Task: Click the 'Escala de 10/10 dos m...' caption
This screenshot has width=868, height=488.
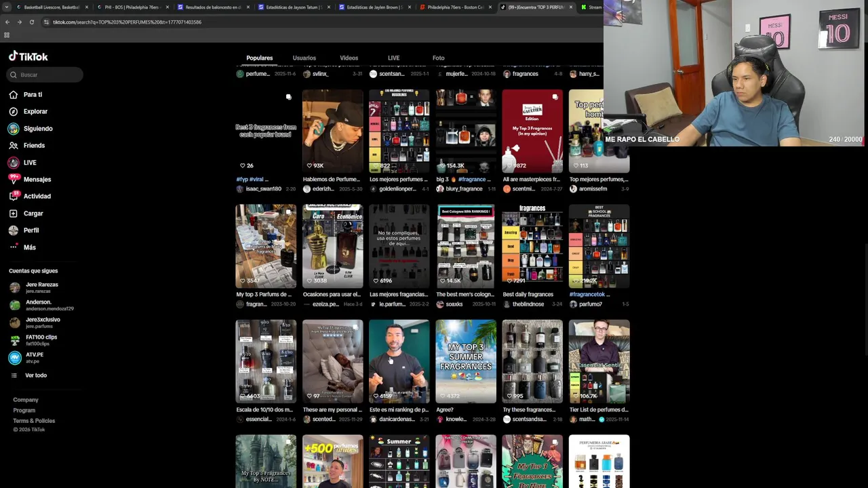Action: pos(264,410)
